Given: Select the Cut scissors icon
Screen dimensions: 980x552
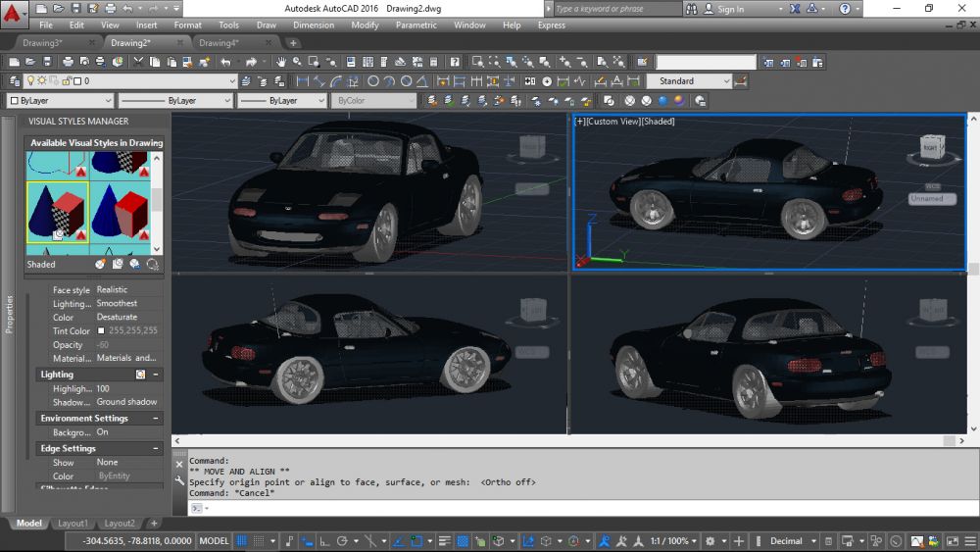Looking at the screenshot, I should [x=138, y=62].
